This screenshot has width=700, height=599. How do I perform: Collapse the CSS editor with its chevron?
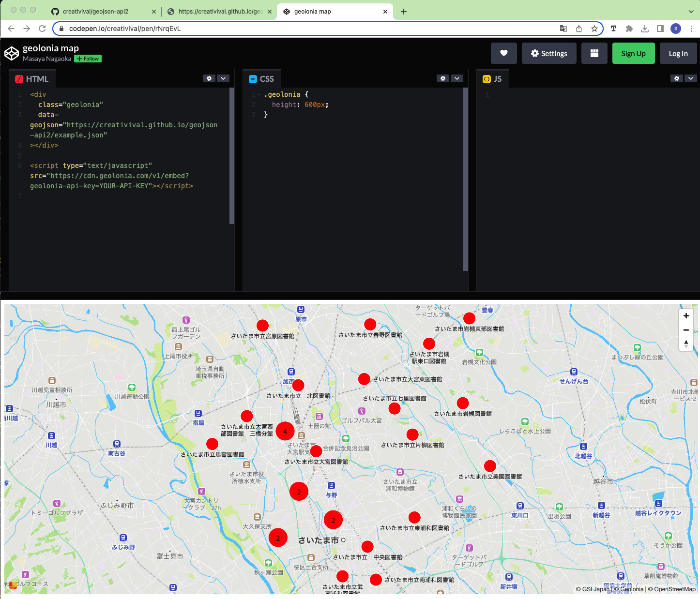pos(457,78)
